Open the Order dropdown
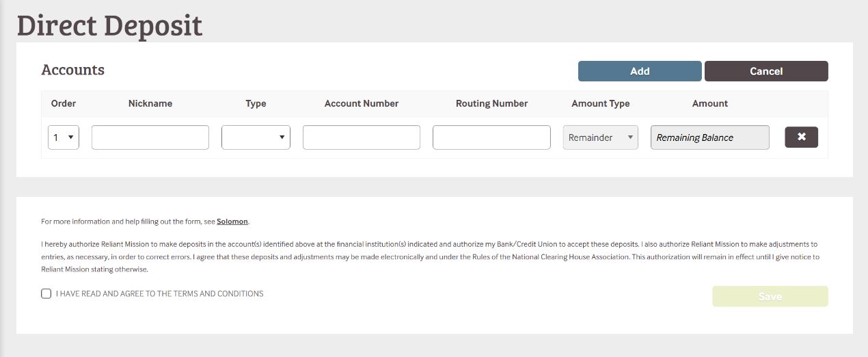The width and height of the screenshot is (868, 357). point(64,137)
